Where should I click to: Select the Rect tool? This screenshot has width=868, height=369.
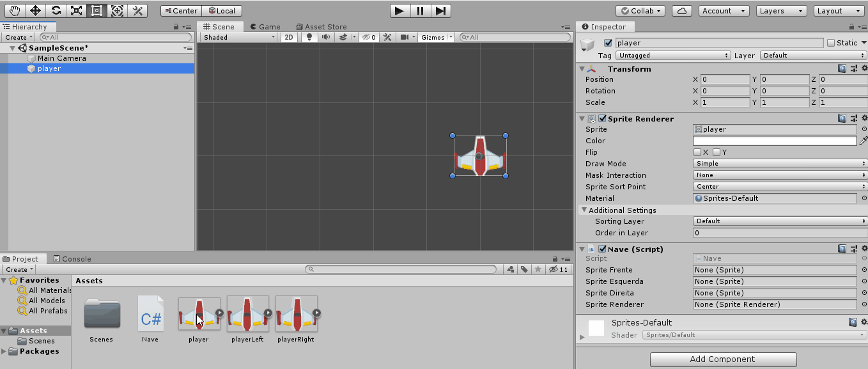(x=97, y=10)
